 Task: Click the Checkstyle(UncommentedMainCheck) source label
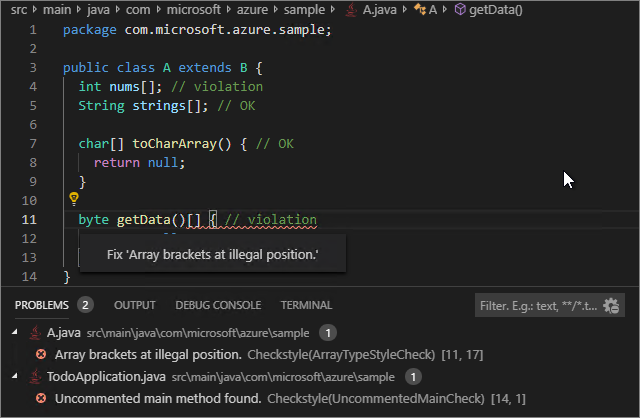pos(376,398)
